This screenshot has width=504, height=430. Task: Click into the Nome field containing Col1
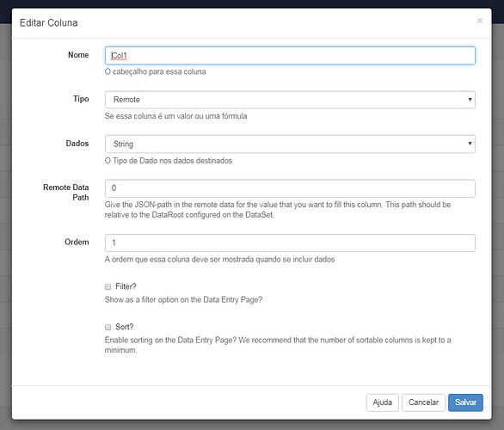click(x=290, y=56)
